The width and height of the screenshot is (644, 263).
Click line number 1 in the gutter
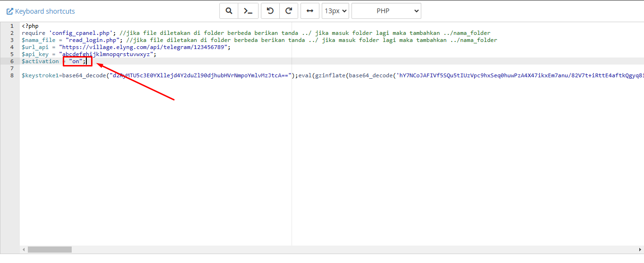pos(12,26)
